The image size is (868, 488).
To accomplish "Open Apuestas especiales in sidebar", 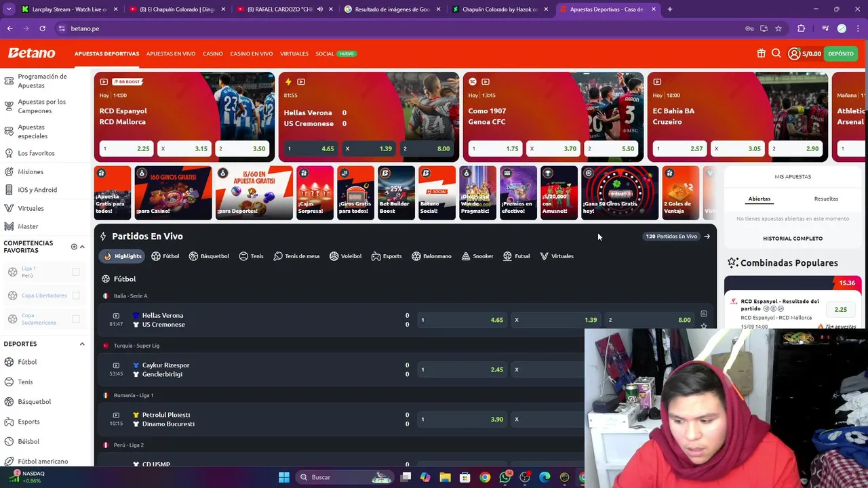I will 44,131.
